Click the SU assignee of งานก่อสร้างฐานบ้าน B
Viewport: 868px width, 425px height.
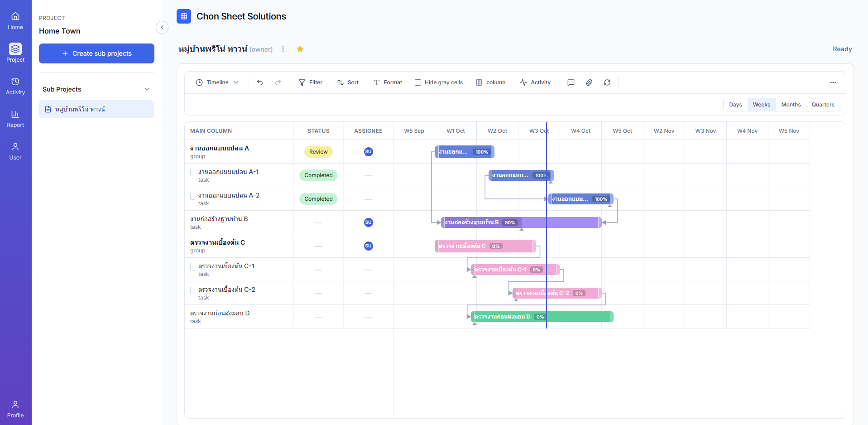(x=369, y=222)
